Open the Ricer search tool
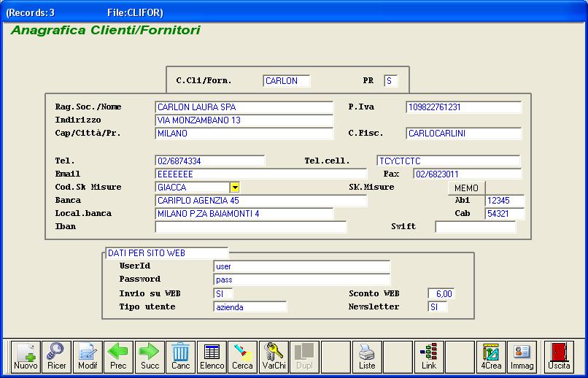The width and height of the screenshot is (588, 378). (56, 356)
